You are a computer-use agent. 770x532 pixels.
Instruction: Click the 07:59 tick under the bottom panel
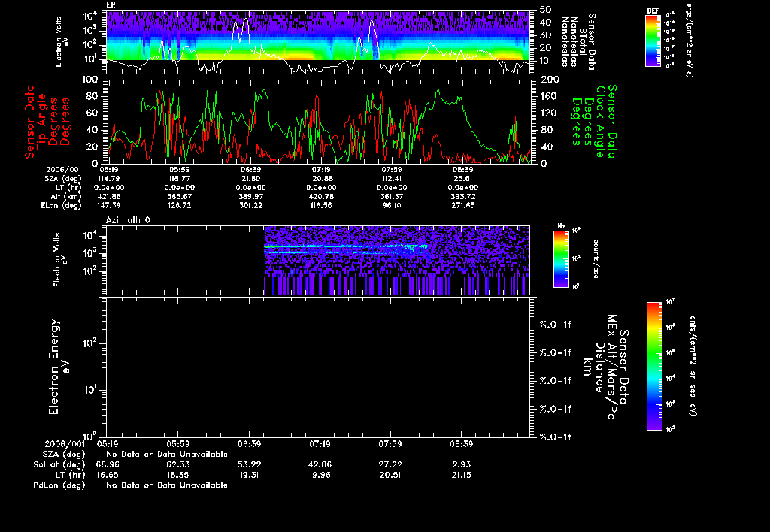click(x=391, y=445)
